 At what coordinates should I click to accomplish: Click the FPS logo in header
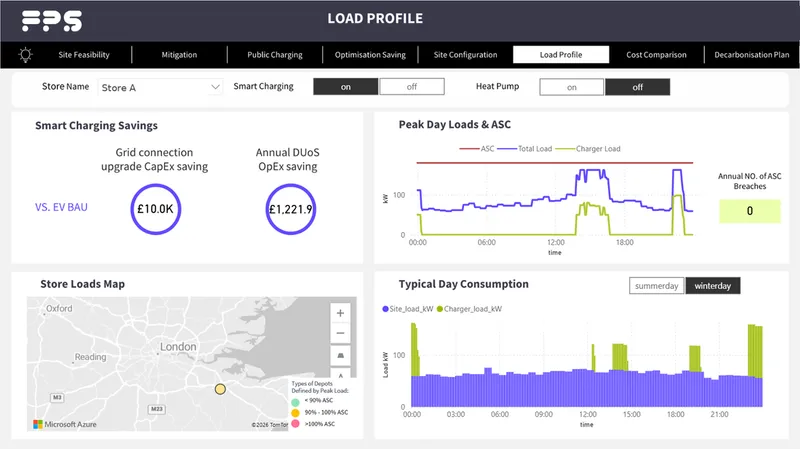(52, 21)
